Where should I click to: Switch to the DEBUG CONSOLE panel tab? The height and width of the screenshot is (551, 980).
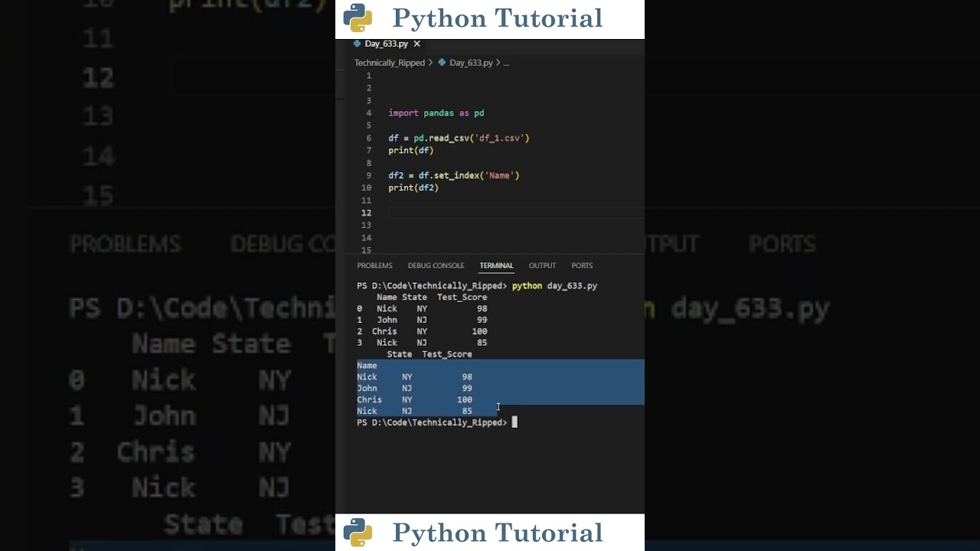(436, 266)
